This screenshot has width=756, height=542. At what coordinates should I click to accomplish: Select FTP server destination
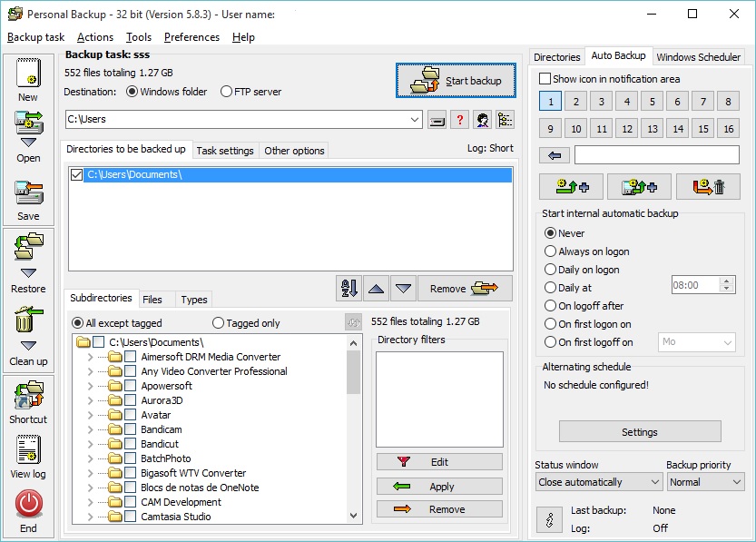click(250, 92)
